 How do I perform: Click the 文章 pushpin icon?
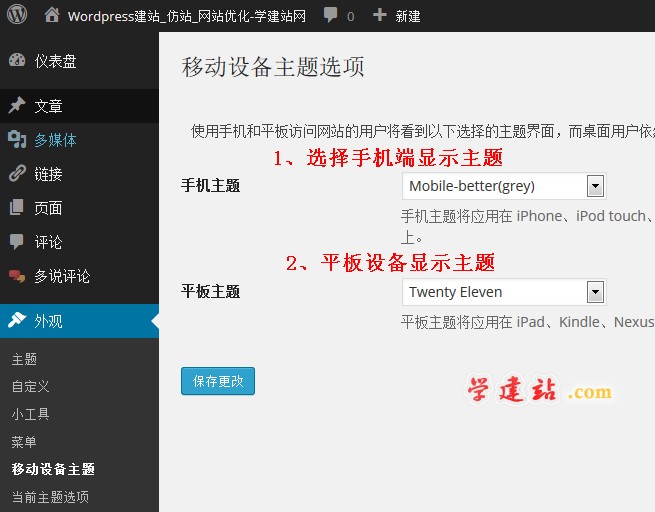click(17, 106)
